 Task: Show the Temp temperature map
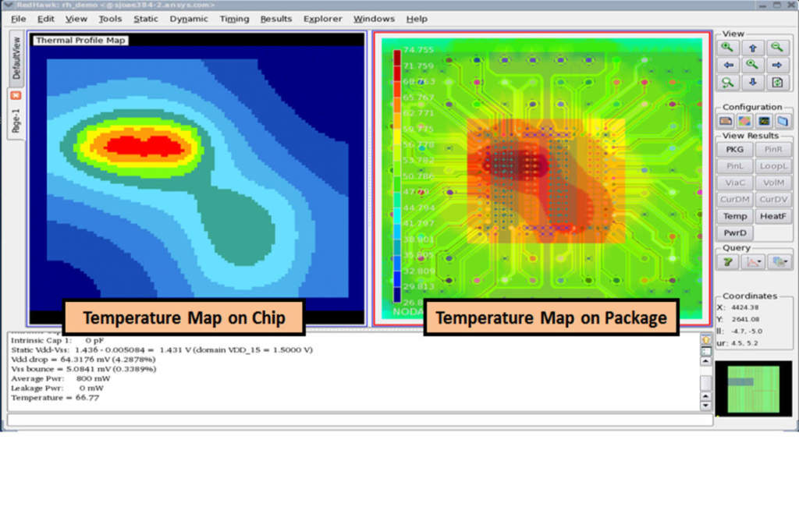click(734, 216)
